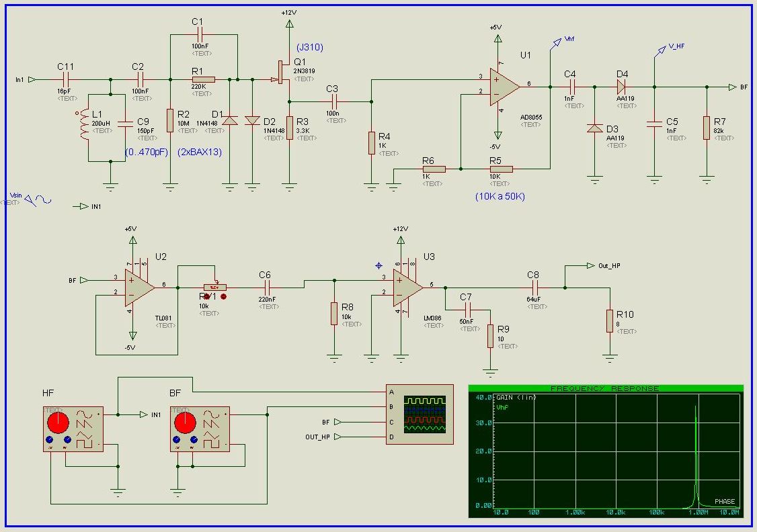Click the Vhf voltage probe arrow

556,44
